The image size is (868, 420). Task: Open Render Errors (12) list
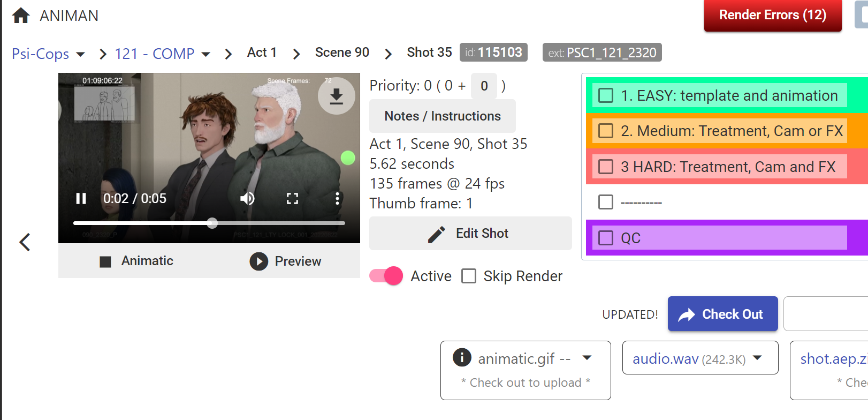[772, 15]
